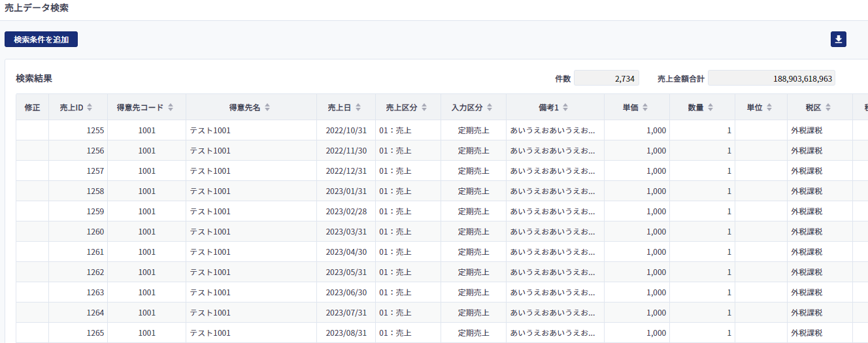Screen dimensions: 868x343
Task: Select sales ID 1265 cell
Action: pyautogui.click(x=78, y=333)
